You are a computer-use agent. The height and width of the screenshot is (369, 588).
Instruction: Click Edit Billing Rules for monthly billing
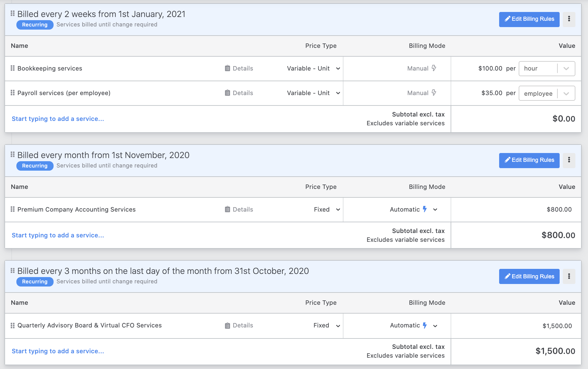point(529,160)
